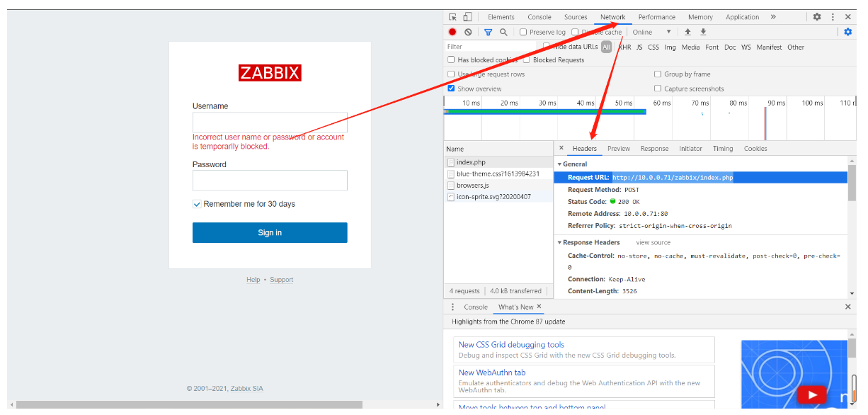
Task: Filter requests by JS type
Action: pyautogui.click(x=639, y=47)
